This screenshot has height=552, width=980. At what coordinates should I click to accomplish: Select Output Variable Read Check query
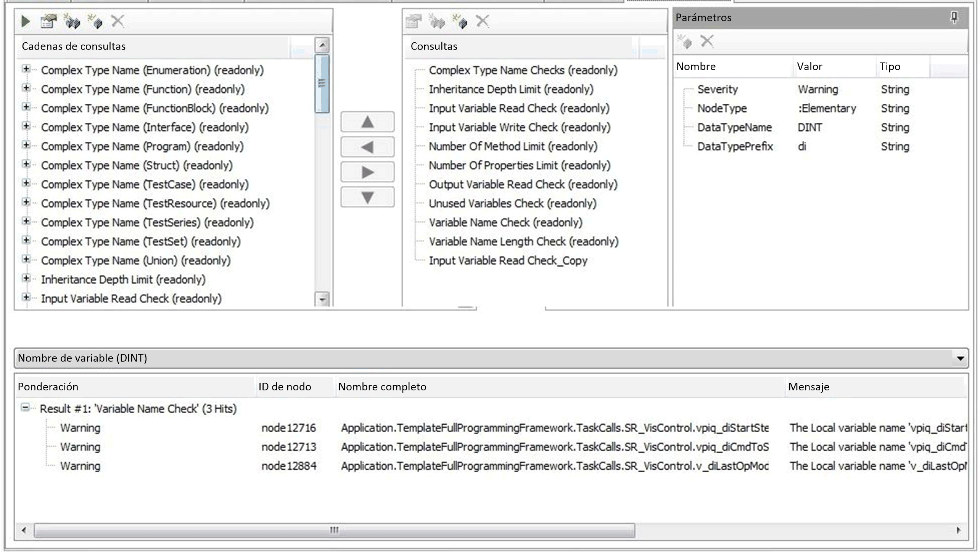(x=523, y=185)
